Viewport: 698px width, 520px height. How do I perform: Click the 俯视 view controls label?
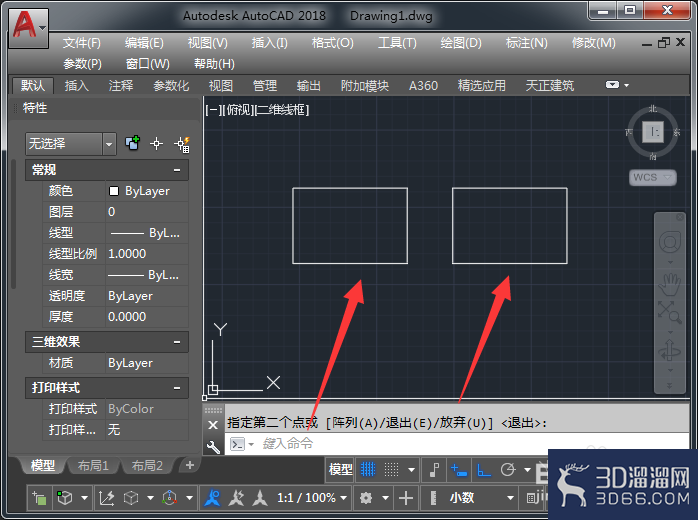pyautogui.click(x=238, y=110)
